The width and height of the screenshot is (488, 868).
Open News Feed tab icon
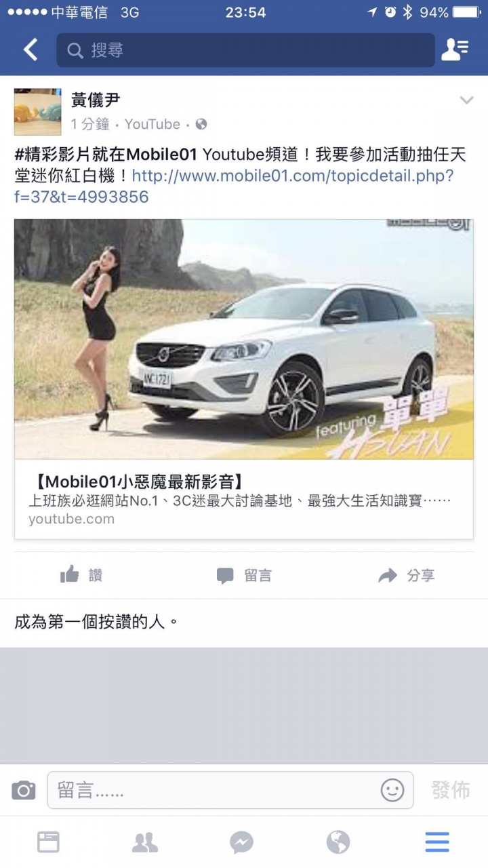(48, 842)
